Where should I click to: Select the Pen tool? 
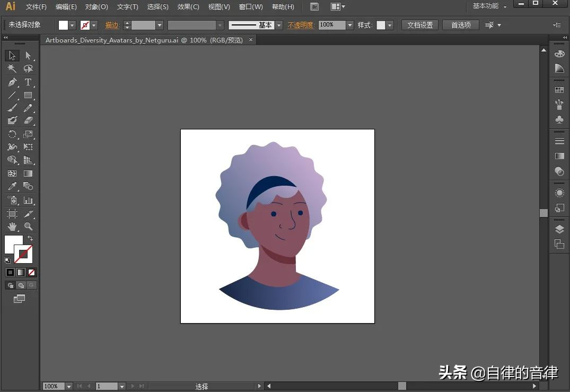[x=12, y=82]
